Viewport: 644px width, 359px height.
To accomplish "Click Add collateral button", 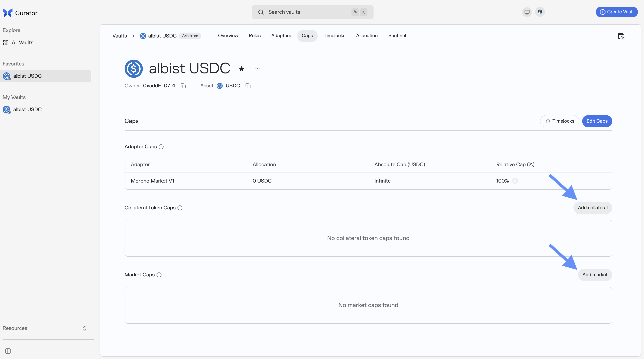I will (x=592, y=208).
